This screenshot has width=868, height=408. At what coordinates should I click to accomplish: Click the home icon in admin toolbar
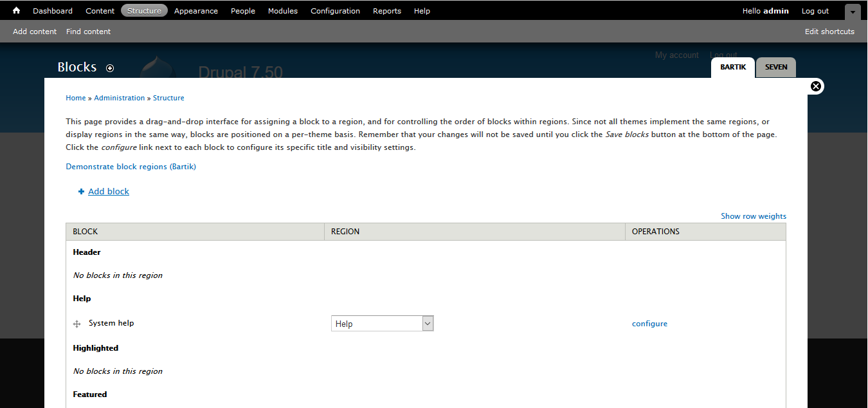16,10
